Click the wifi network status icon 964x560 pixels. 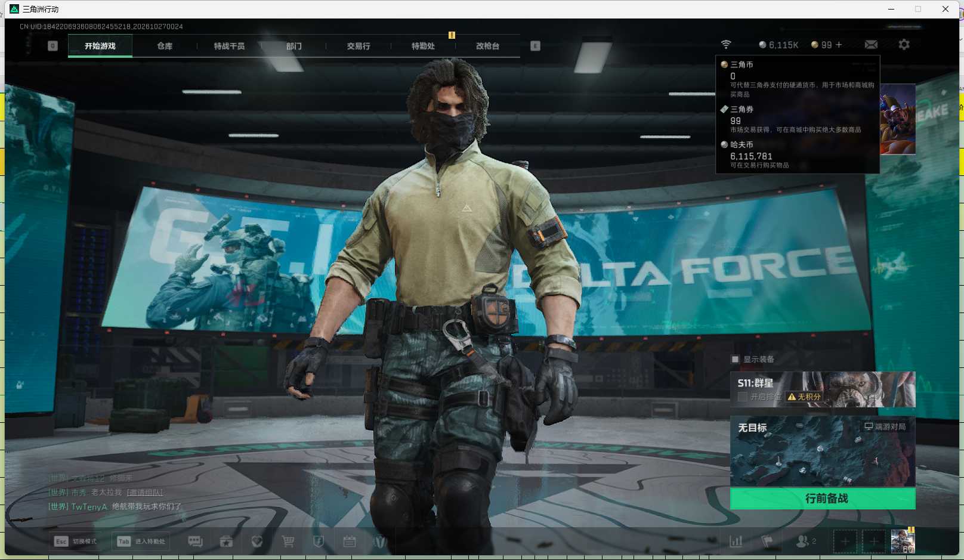pos(726,45)
